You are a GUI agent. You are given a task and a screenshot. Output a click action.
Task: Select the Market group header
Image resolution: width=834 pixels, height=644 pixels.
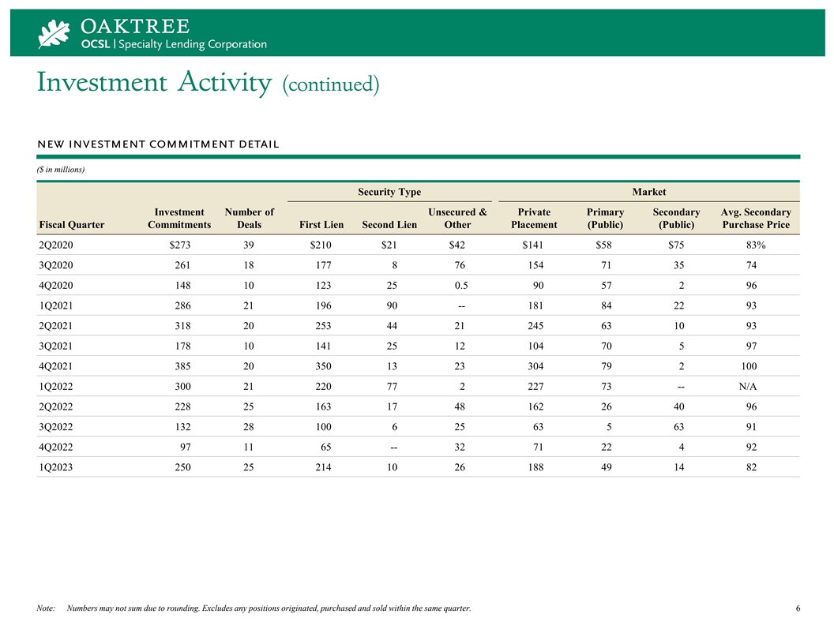648,192
